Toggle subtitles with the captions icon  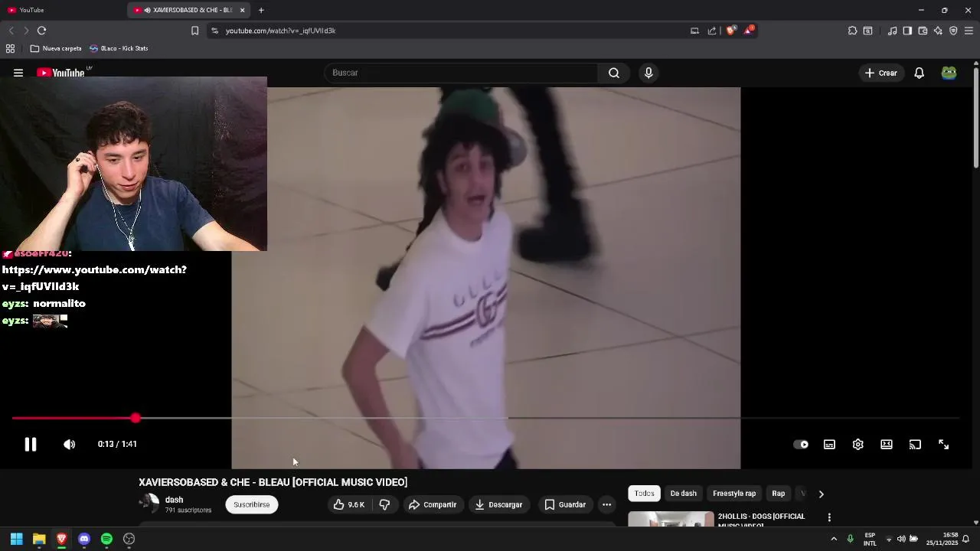click(829, 444)
